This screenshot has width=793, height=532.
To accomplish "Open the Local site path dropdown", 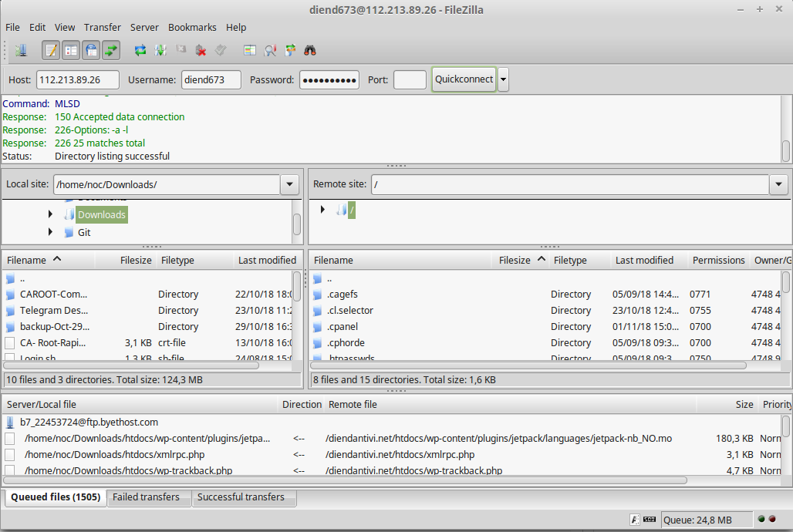I will (x=290, y=184).
